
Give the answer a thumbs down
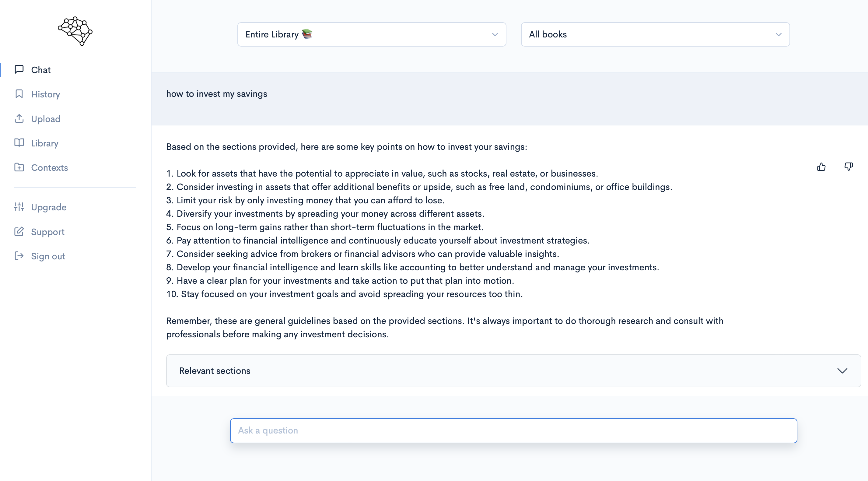click(849, 167)
